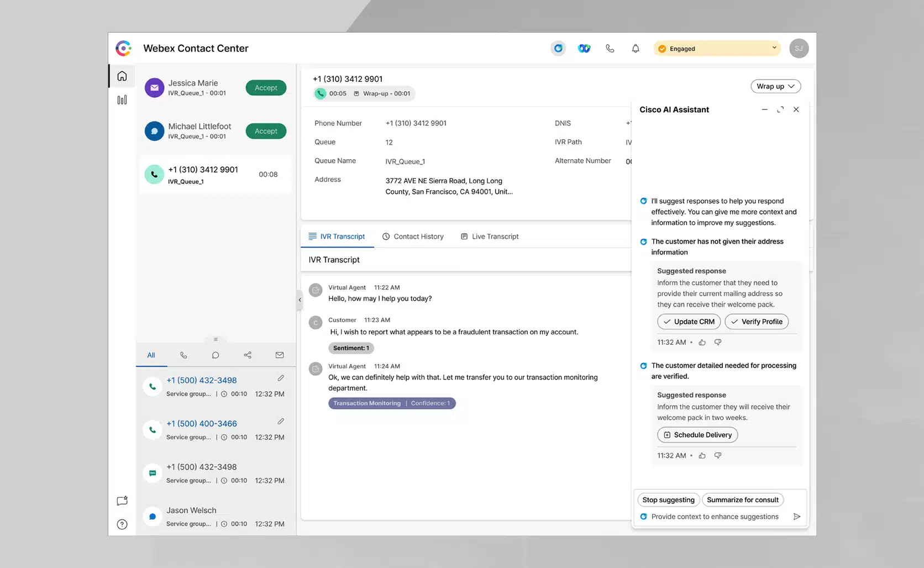Filter the history list by chat bubble icon
This screenshot has width=924, height=568.
pyautogui.click(x=216, y=355)
